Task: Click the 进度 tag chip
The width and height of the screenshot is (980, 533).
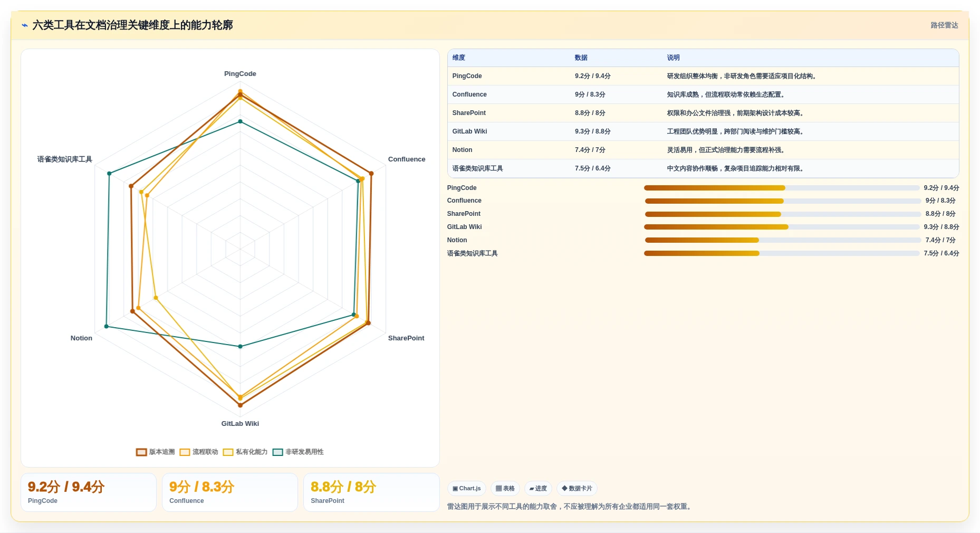Action: point(538,489)
